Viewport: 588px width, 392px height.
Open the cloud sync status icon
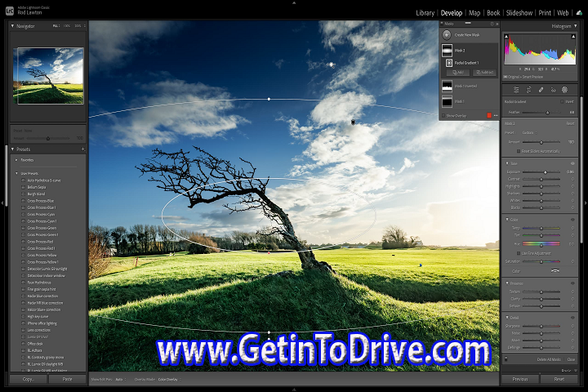tap(579, 13)
